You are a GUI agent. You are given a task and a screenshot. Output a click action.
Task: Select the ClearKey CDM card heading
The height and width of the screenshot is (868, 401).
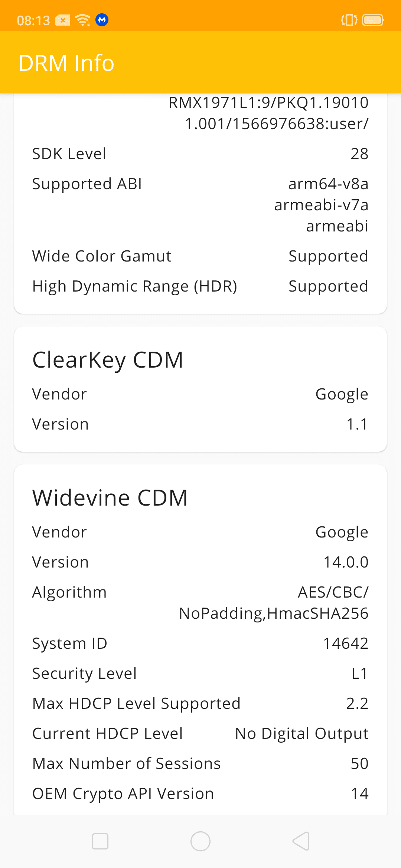108,360
